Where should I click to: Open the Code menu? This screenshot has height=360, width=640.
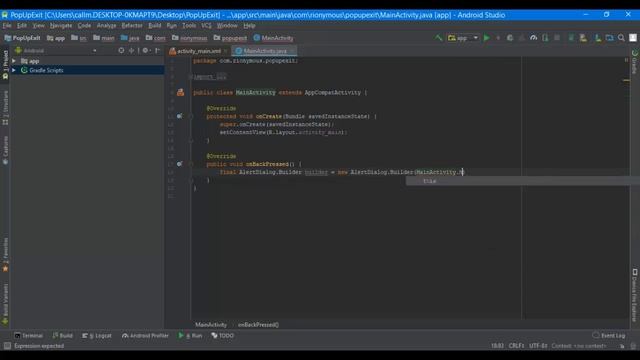tap(84, 25)
